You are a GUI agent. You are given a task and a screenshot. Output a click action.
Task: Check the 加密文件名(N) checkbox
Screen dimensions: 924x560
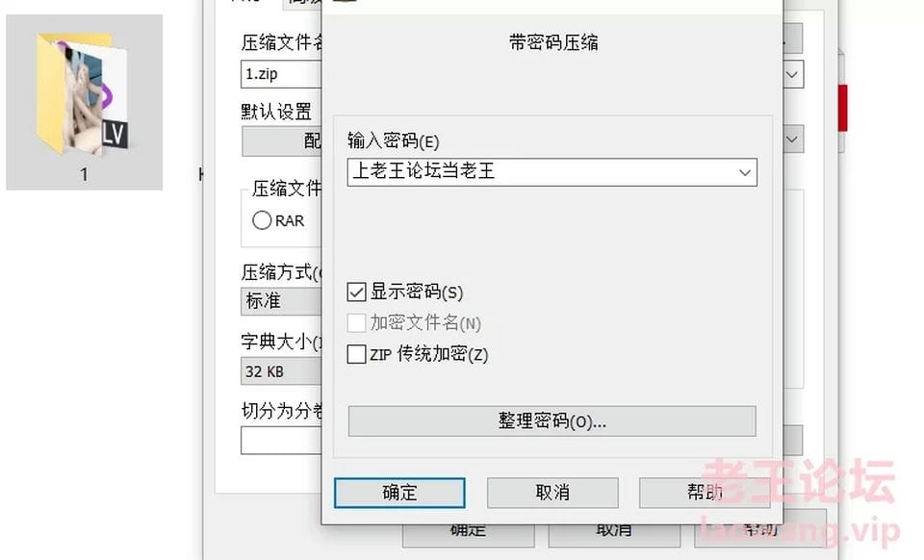coord(356,323)
